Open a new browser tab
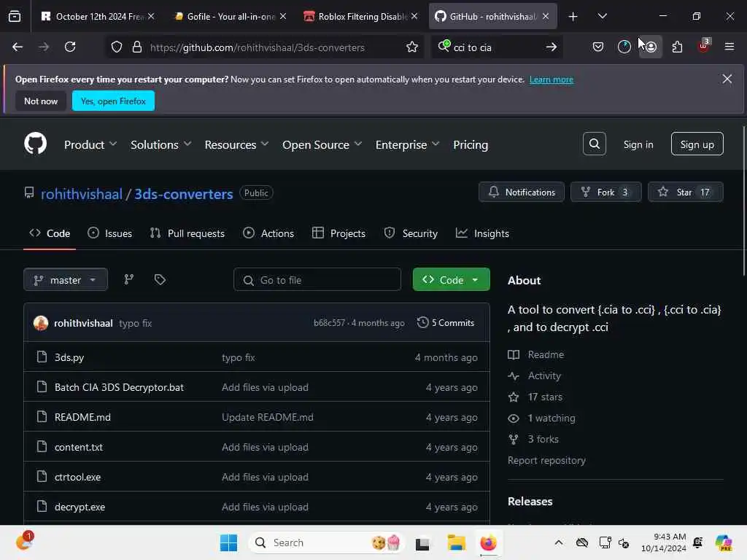 pyautogui.click(x=573, y=17)
